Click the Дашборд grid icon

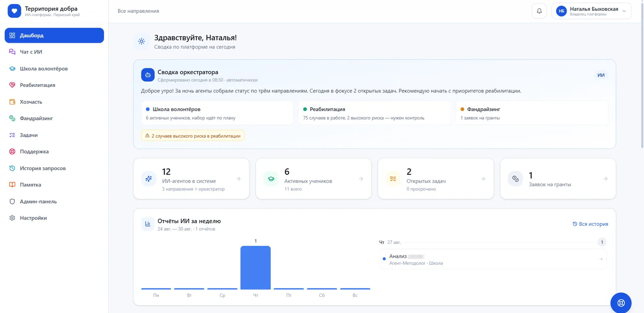(x=12, y=35)
